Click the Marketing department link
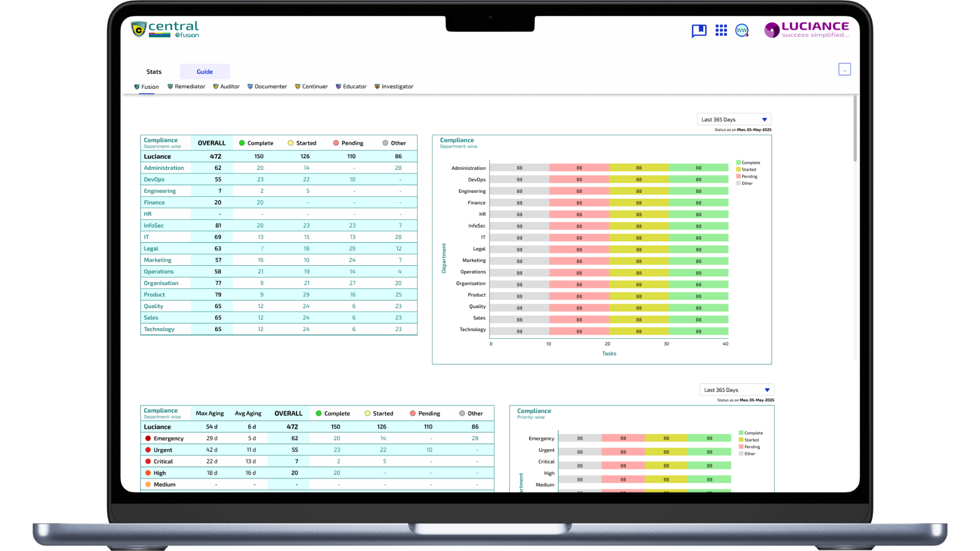 pyautogui.click(x=157, y=260)
